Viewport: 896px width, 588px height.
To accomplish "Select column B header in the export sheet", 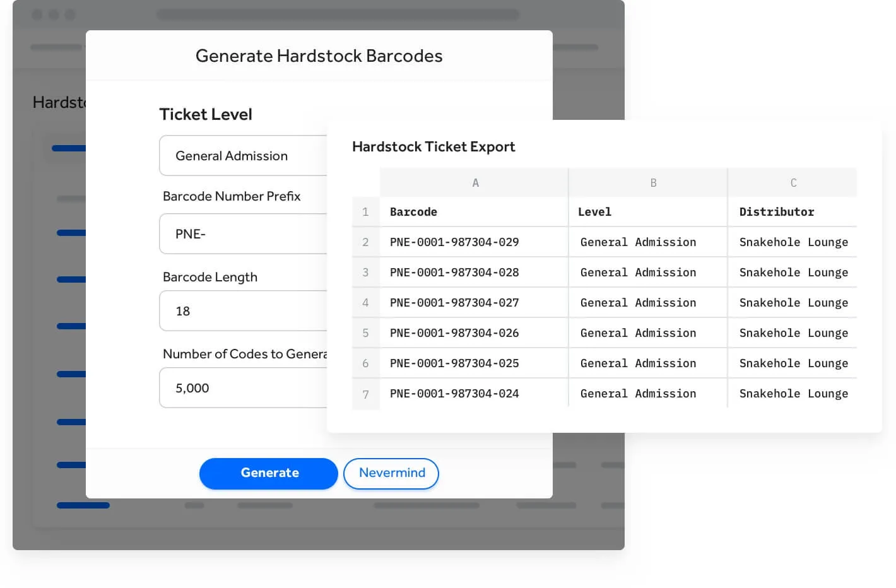I will 653,182.
